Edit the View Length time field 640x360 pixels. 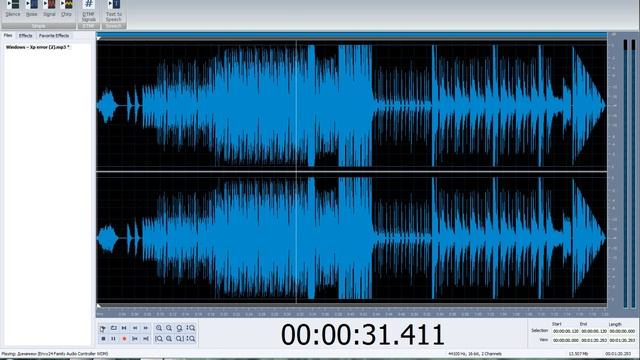pos(622,340)
